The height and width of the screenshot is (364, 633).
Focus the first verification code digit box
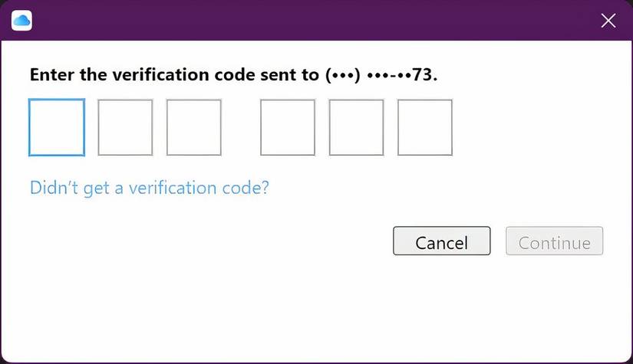[x=57, y=127]
